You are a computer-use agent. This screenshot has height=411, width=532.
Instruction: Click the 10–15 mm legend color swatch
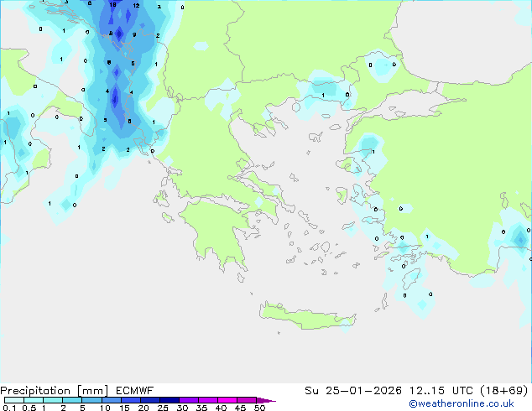tap(111, 400)
